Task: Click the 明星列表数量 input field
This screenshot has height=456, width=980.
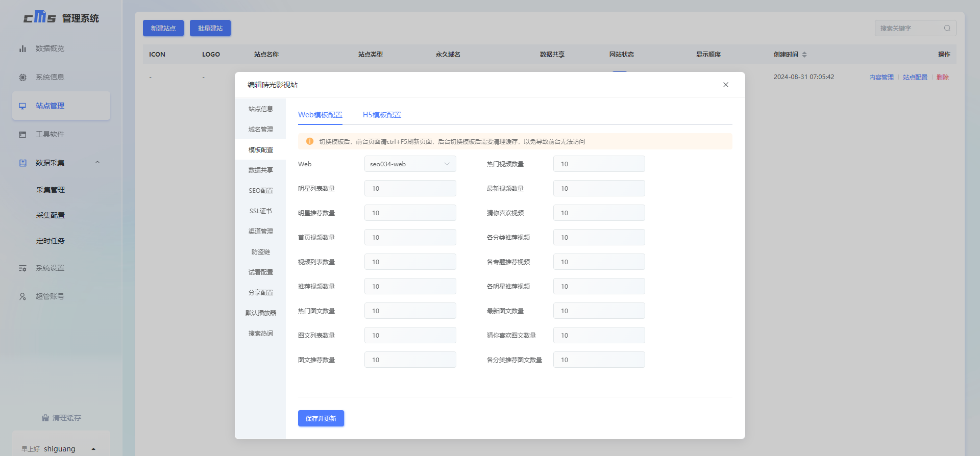Action: [x=410, y=188]
